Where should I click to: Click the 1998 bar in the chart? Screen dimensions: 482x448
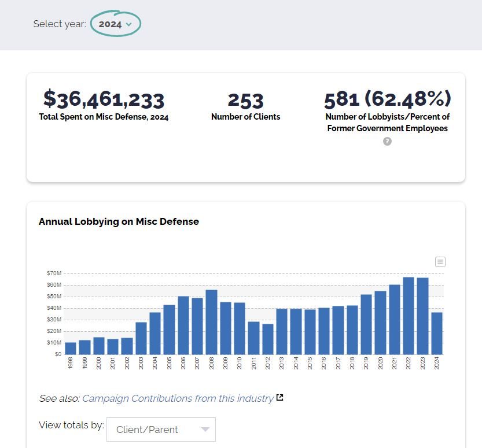(x=71, y=348)
